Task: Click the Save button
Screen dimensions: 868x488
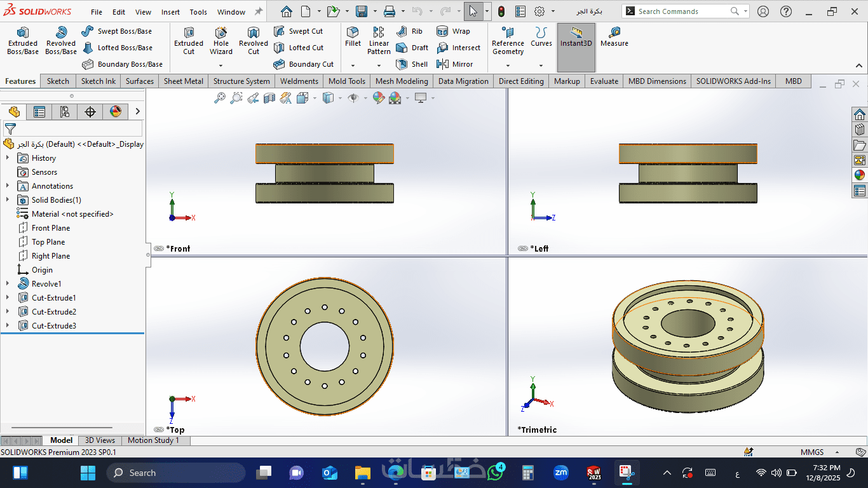Action: 362,11
